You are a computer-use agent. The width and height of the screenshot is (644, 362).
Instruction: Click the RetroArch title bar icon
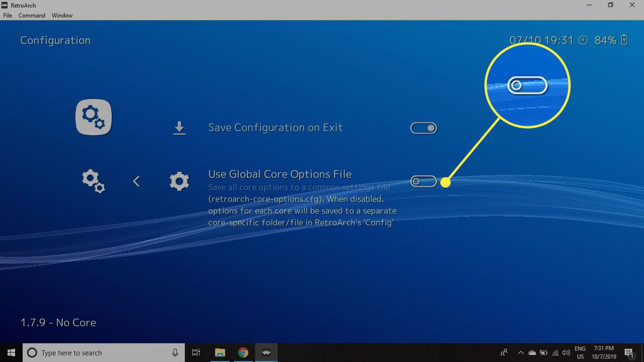pyautogui.click(x=4, y=5)
